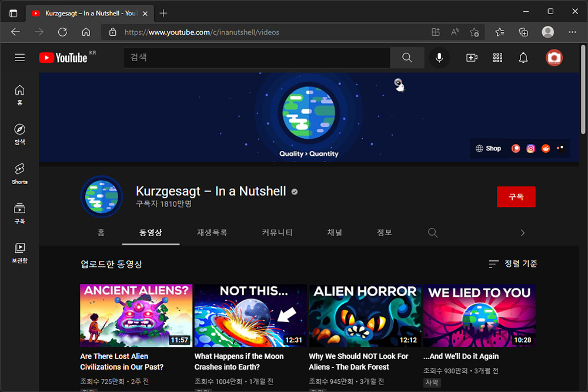Image resolution: width=588 pixels, height=392 pixels.
Task: Open a new browser tab
Action: [x=163, y=14]
